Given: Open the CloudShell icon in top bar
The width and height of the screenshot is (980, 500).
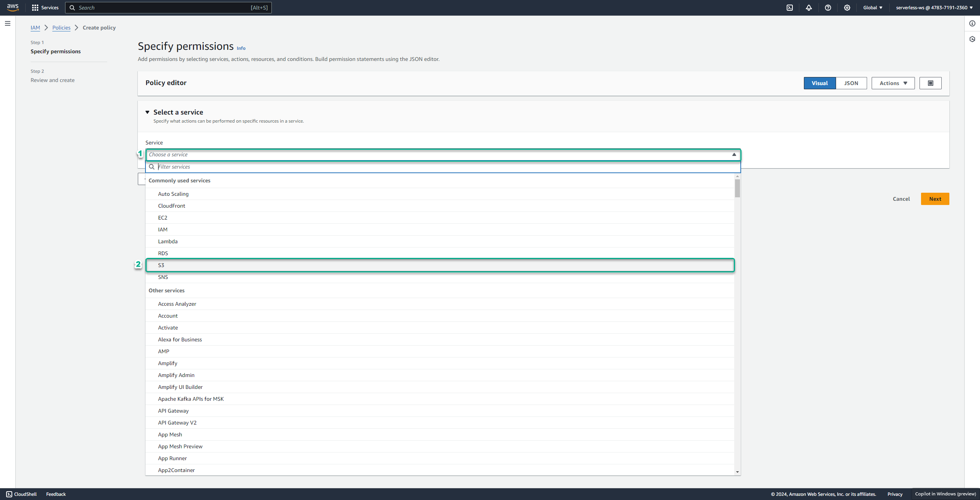Looking at the screenshot, I should click(x=790, y=8).
